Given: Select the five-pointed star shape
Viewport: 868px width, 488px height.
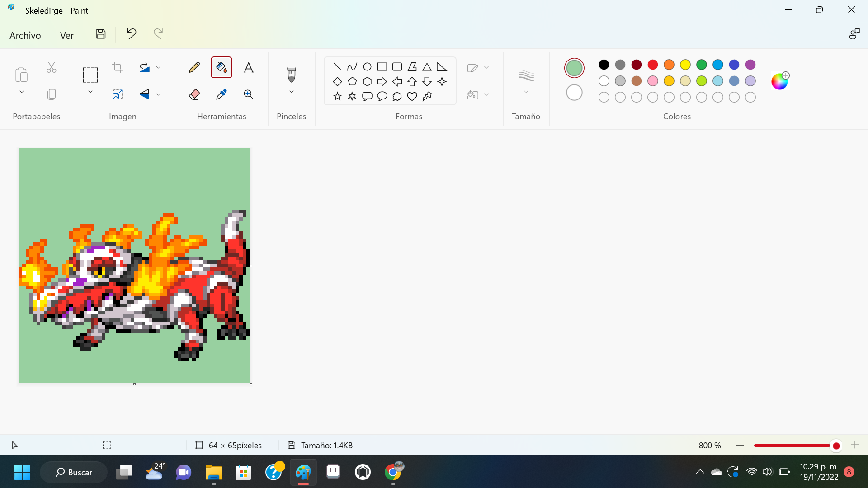Looking at the screenshot, I should point(337,96).
